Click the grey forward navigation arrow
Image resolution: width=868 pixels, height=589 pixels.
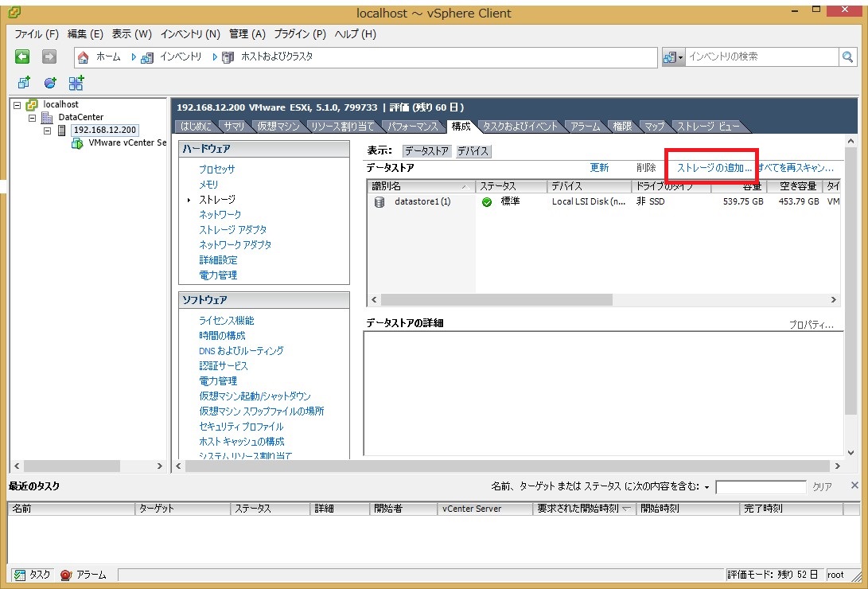(49, 57)
